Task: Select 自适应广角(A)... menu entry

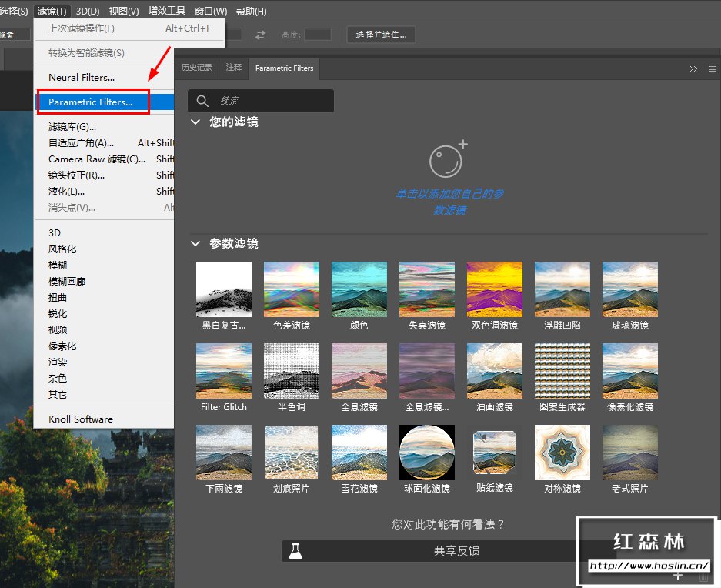Action: (105, 142)
